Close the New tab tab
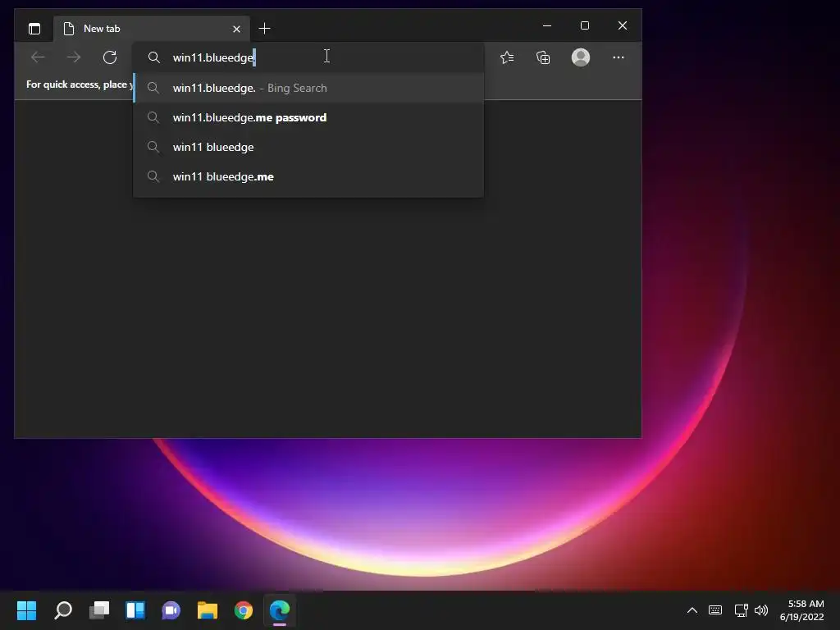Image resolution: width=840 pixels, height=630 pixels. 236,29
